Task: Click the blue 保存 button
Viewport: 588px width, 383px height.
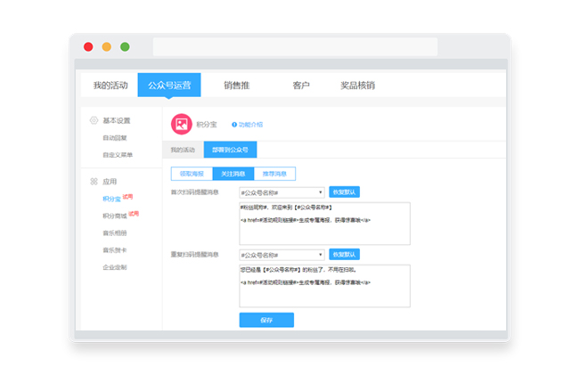Action: click(266, 320)
